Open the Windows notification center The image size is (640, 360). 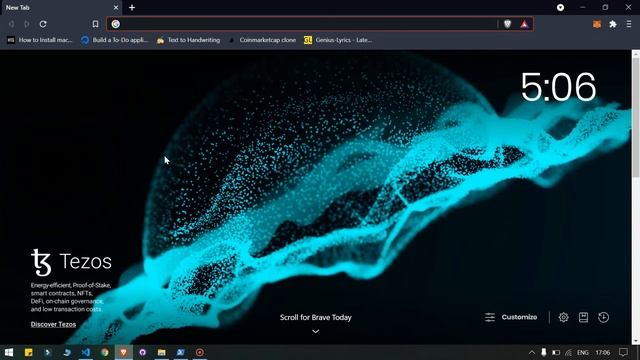tap(623, 352)
